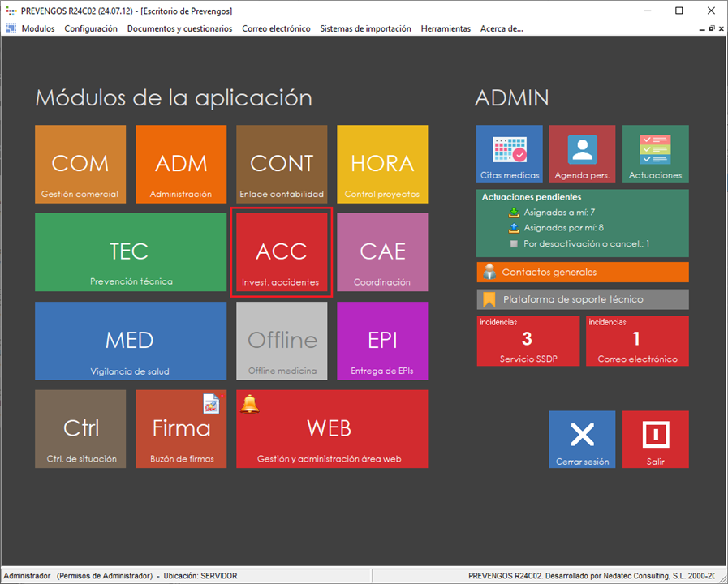Open the Servicio SSDP incidencias tile
Image resolution: width=728 pixels, height=584 pixels.
pos(528,341)
